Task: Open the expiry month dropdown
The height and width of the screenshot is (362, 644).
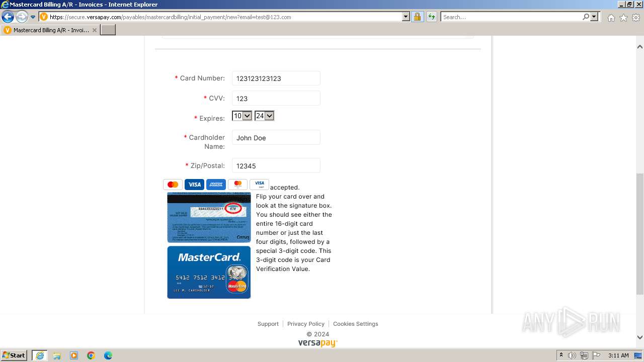Action: coord(242,116)
